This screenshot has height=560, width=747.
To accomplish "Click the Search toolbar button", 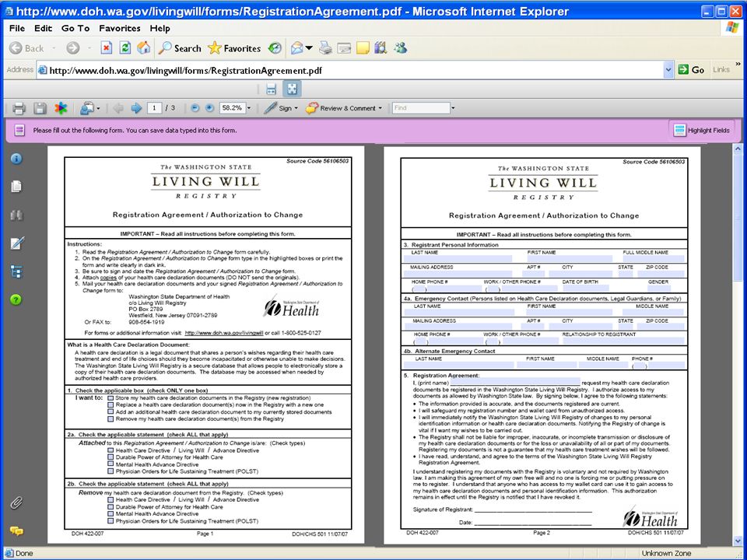I will (x=180, y=48).
